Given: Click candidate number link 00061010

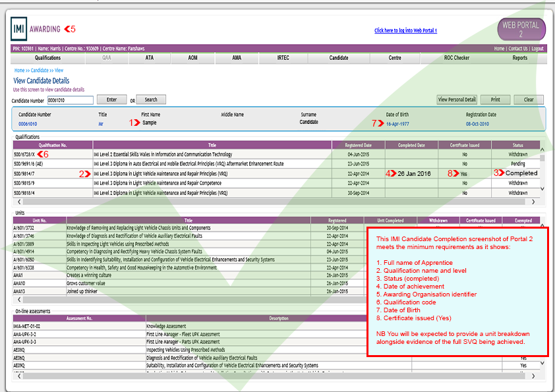Looking at the screenshot, I should pos(28,124).
